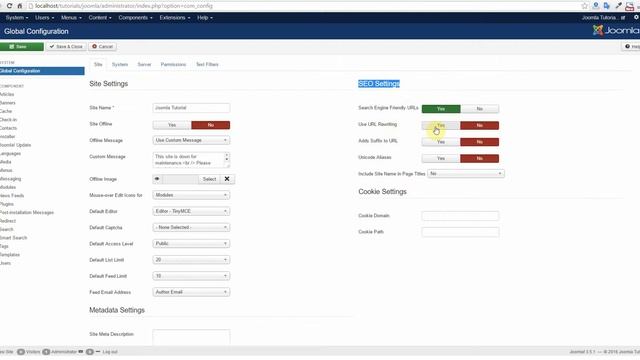Enable Search Engine Friendly URLs Yes
640x360 pixels.
coord(441,109)
